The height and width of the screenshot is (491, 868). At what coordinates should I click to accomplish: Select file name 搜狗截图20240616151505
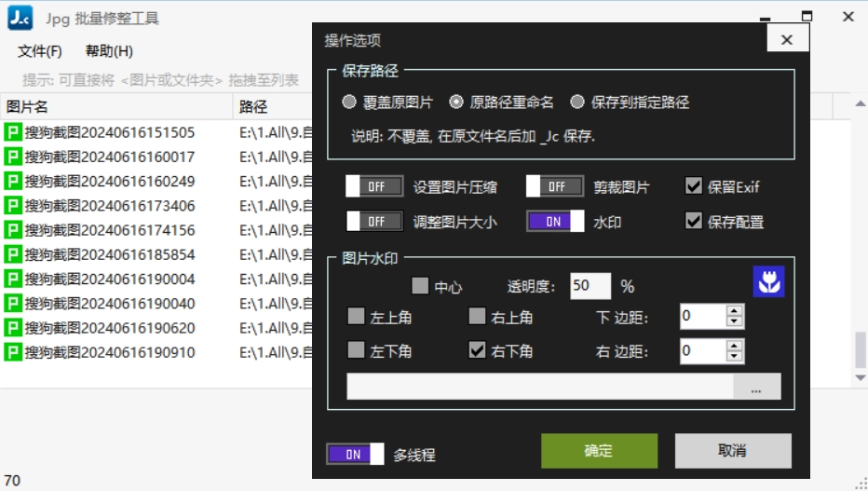(x=110, y=132)
